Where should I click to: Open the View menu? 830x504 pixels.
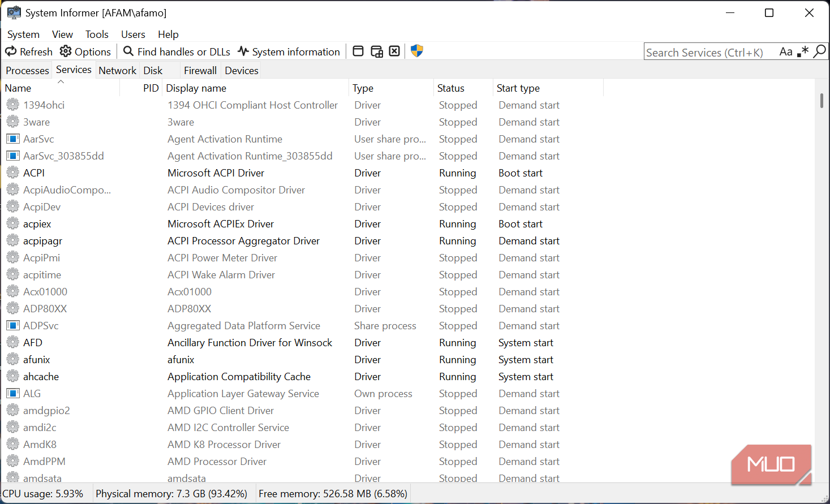[x=62, y=35]
